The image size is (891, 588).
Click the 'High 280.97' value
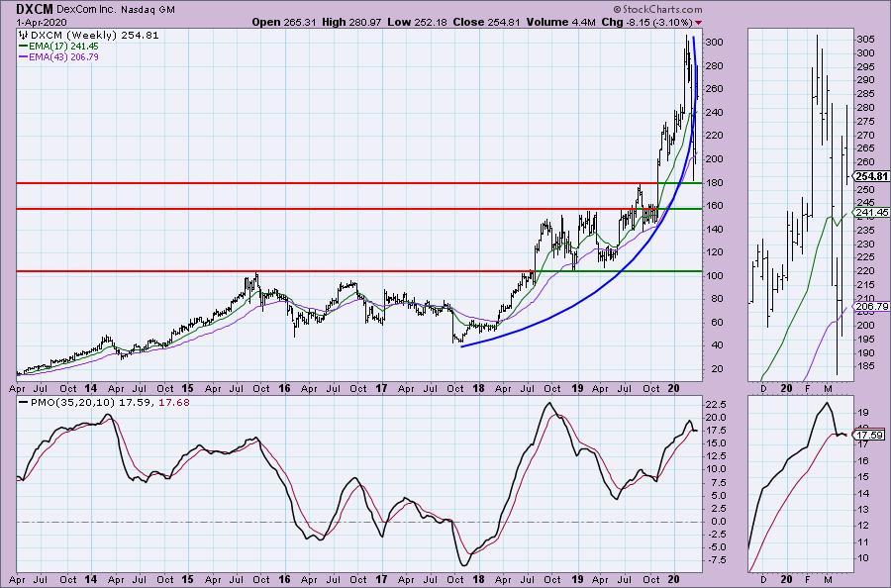(351, 22)
